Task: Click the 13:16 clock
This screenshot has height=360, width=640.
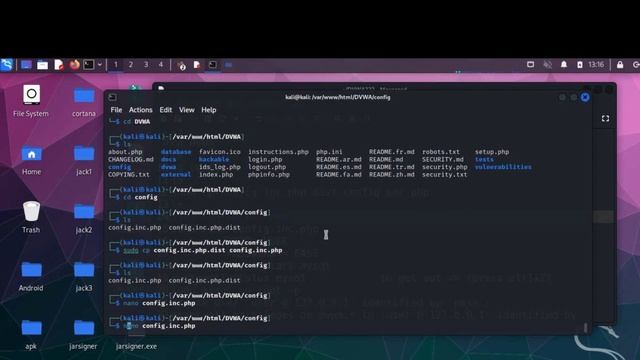Action: 596,64
